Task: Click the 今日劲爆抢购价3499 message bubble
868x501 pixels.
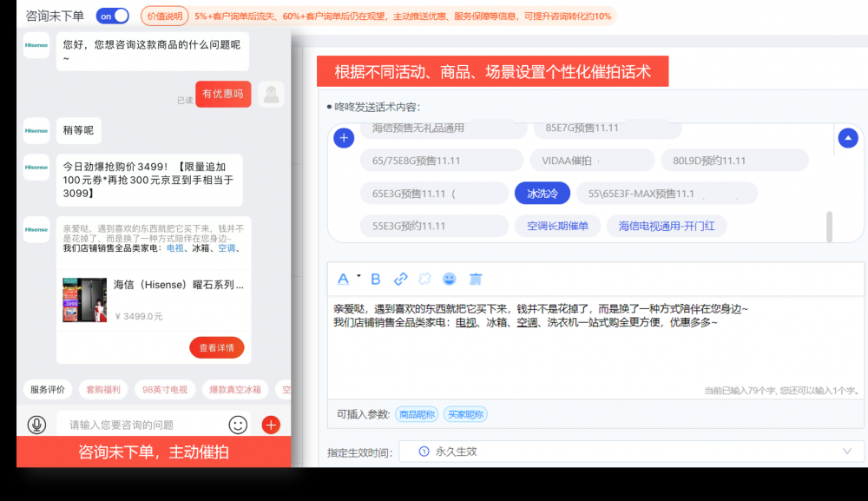Action: click(149, 180)
